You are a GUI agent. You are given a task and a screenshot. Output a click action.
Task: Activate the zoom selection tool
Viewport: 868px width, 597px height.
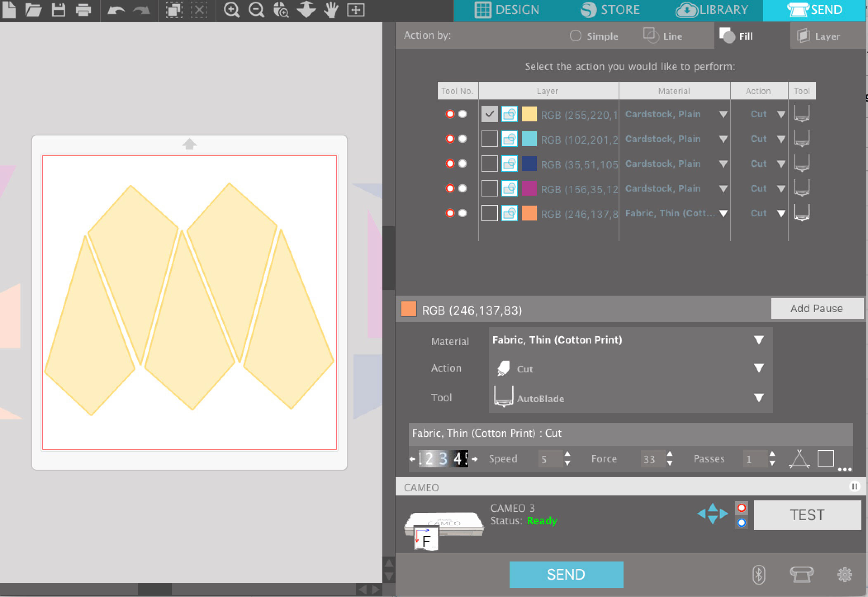pos(281,9)
